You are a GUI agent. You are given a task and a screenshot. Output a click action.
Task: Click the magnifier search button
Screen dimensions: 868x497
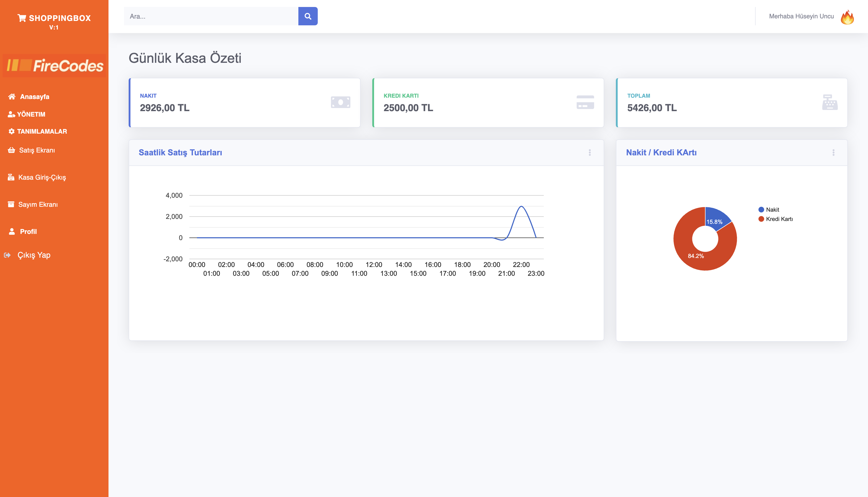click(x=308, y=16)
